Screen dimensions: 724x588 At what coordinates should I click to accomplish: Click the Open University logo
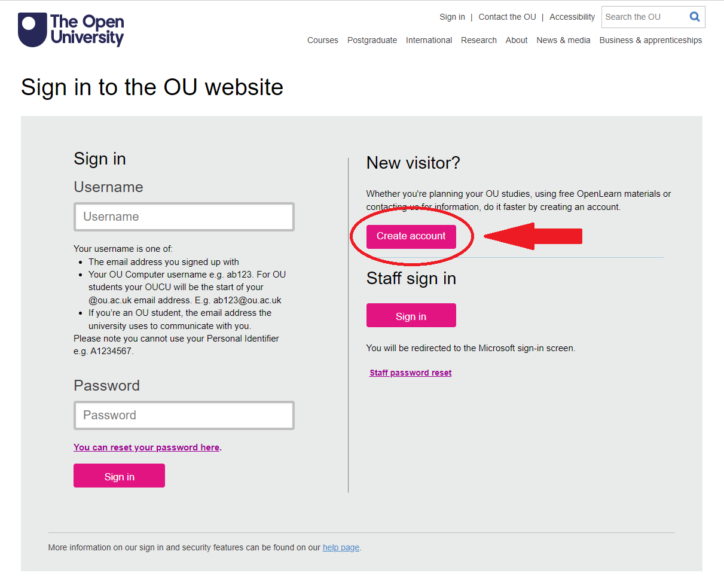(x=70, y=30)
